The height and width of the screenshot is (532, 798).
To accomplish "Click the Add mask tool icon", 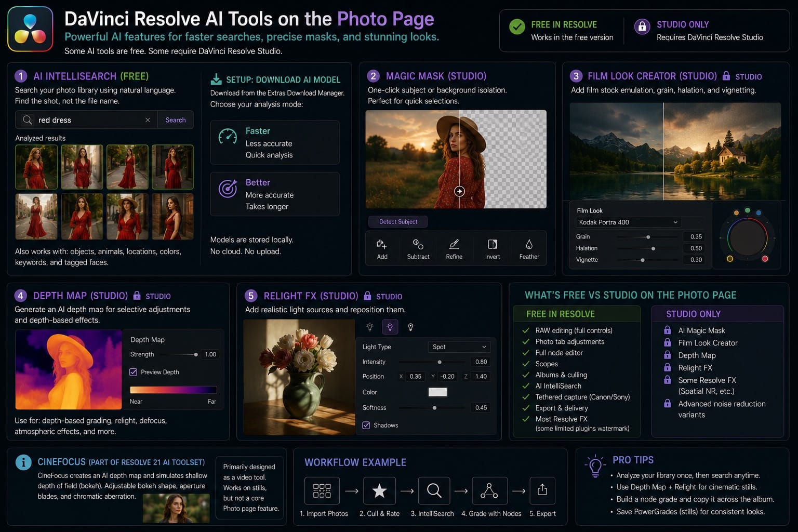I will tap(382, 244).
